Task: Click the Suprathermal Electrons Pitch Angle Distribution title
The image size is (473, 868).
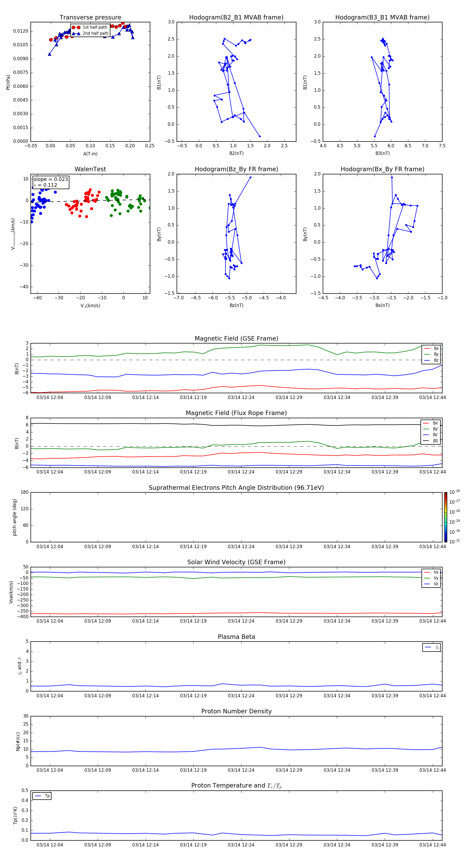Action: tap(236, 488)
